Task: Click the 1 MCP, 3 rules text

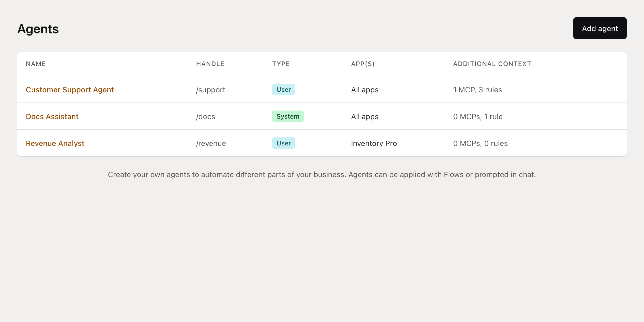Action: click(477, 90)
